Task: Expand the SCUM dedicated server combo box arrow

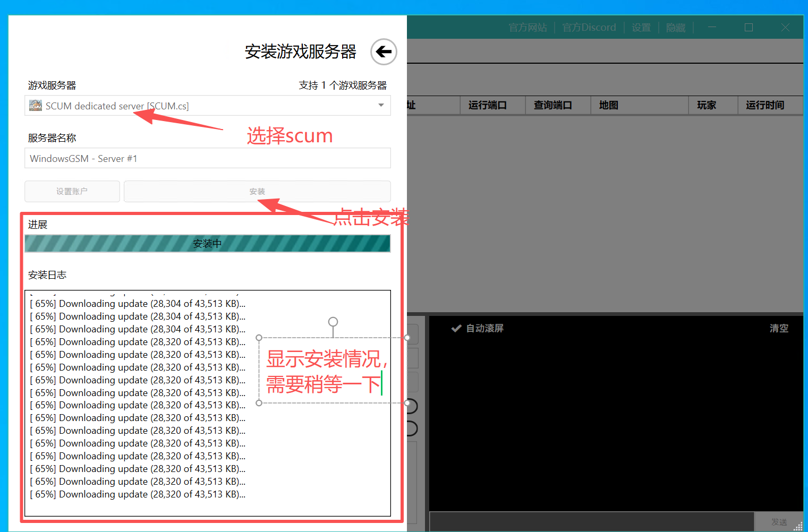Action: (x=380, y=106)
